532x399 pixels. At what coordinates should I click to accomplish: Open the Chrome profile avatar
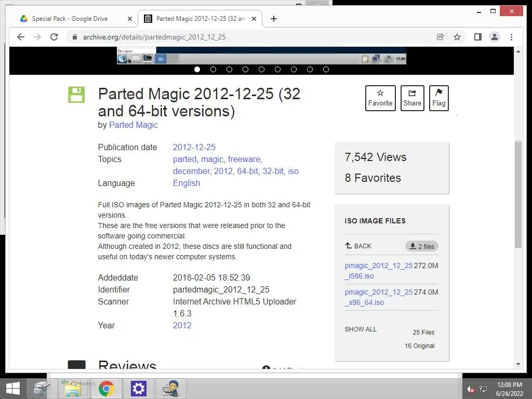[x=495, y=37]
